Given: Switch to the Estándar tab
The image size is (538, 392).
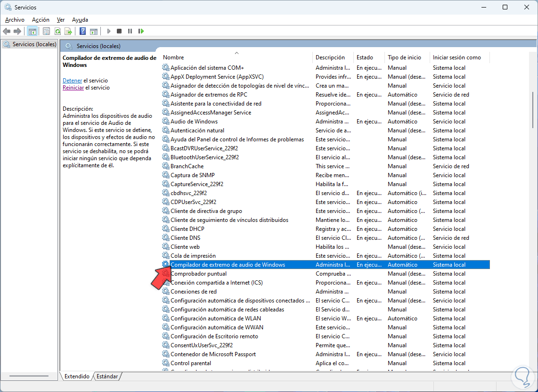Looking at the screenshot, I should coord(107,376).
